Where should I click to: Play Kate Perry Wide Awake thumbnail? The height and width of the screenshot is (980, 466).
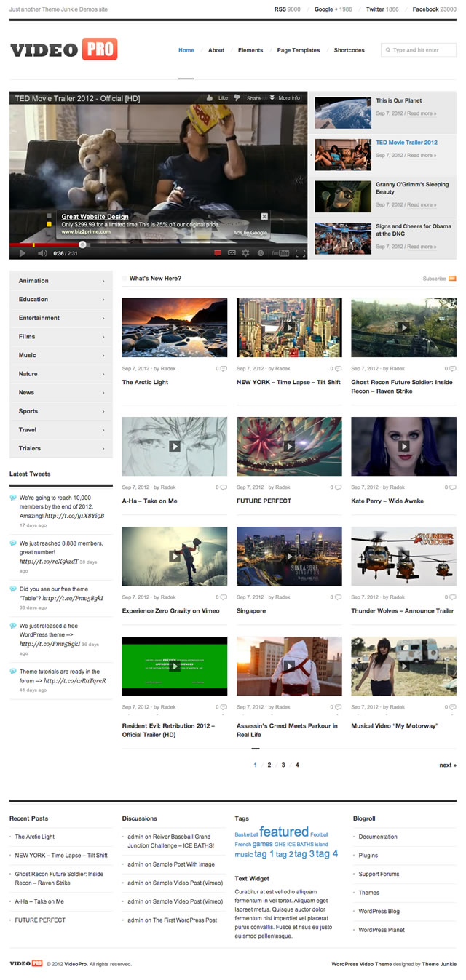click(403, 446)
